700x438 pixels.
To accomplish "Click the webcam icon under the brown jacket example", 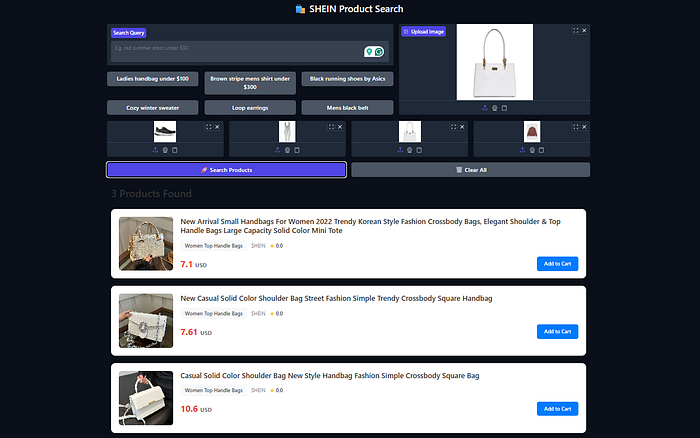I will pyautogui.click(x=532, y=150).
